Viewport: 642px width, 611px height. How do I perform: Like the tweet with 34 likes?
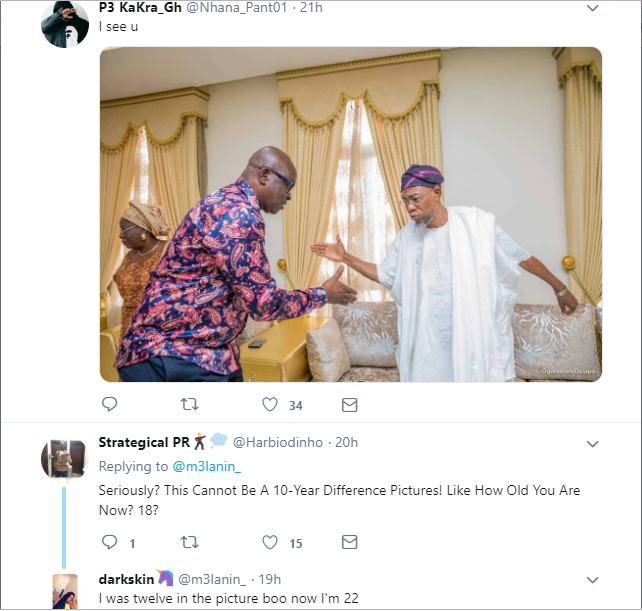point(270,405)
